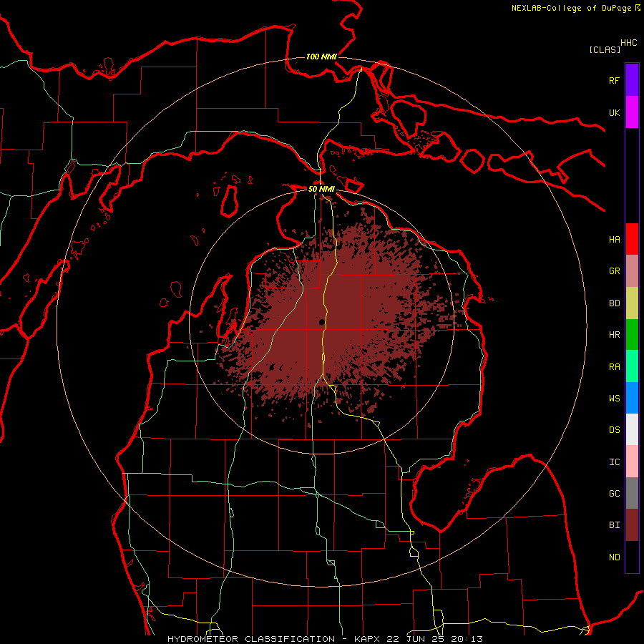Click the WS legend label
Screen dimensions: 644x644
(x=615, y=398)
